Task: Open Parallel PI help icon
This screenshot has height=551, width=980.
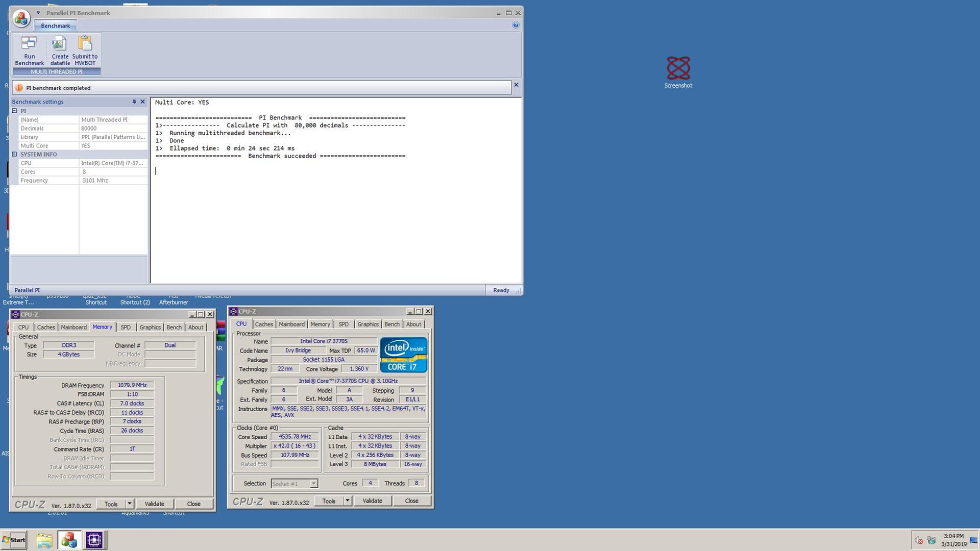Action: pos(516,25)
